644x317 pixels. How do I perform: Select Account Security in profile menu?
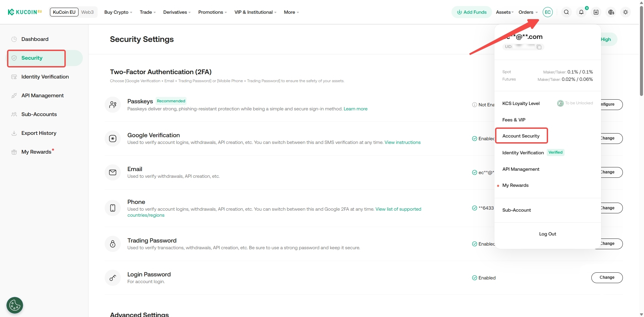coord(521,136)
